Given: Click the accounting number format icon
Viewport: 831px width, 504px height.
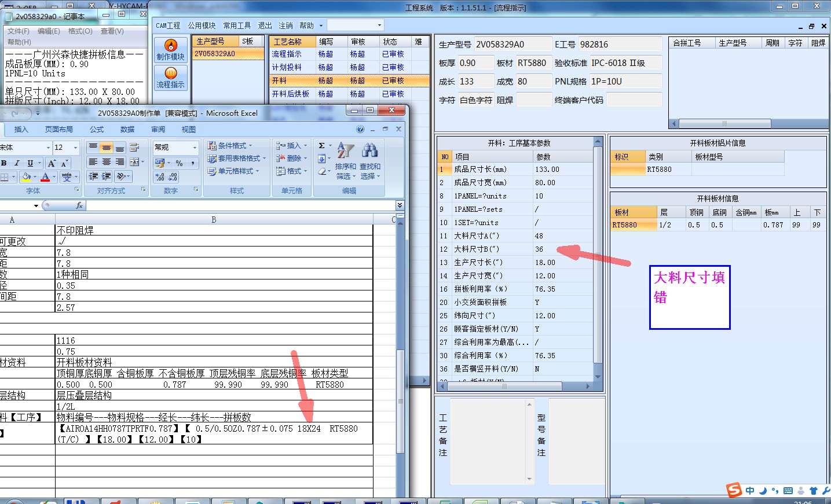Looking at the screenshot, I should [x=161, y=163].
